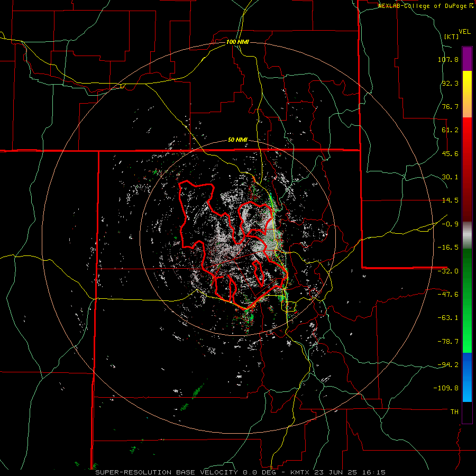
Task: Click the 45.6 value on velocity scale
Action: pos(450,153)
